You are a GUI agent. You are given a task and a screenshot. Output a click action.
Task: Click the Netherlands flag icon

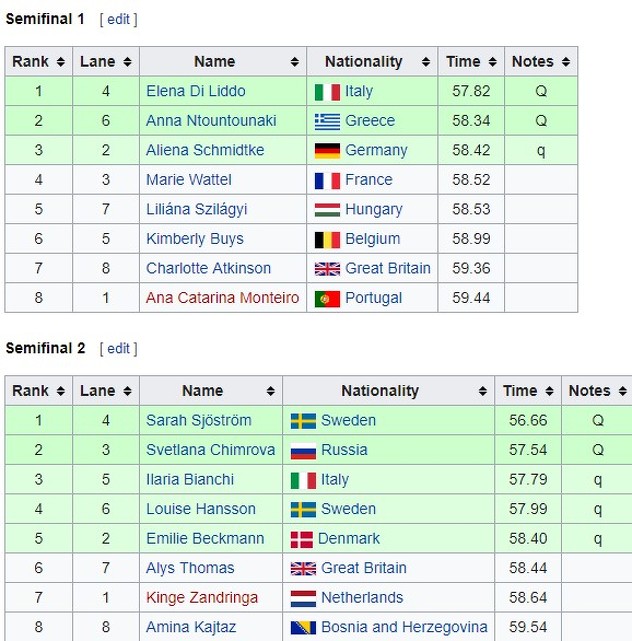pyautogui.click(x=303, y=598)
